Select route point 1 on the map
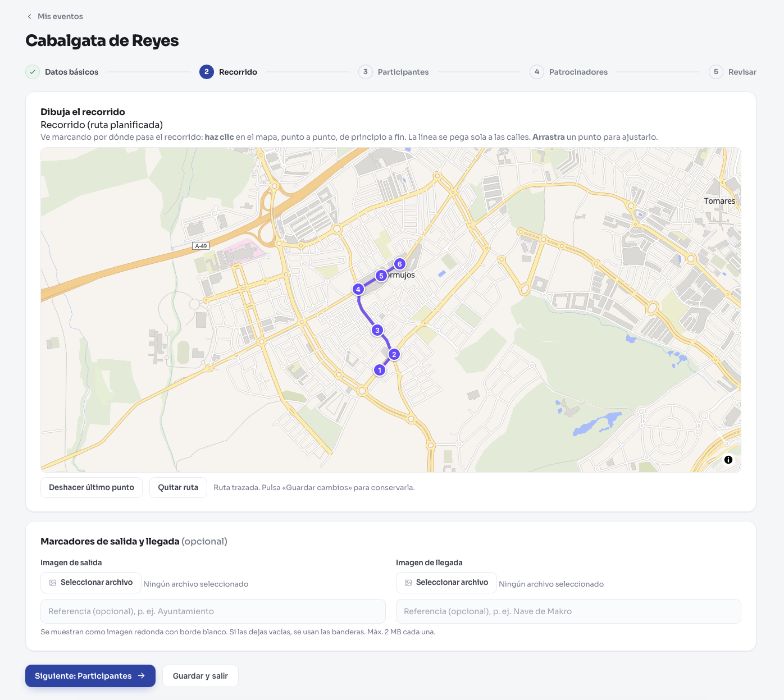Screen dimensions: 784x700 click(x=380, y=370)
